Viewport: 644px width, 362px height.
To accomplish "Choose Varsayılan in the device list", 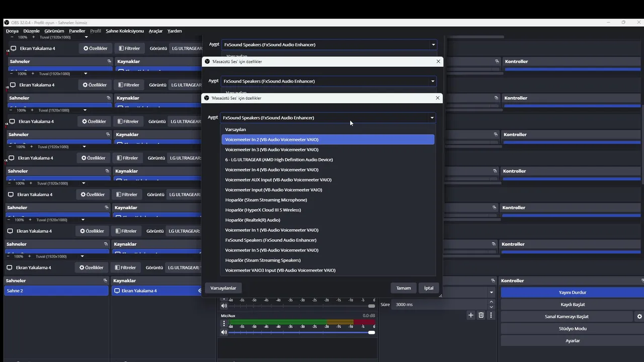I will click(x=328, y=129).
